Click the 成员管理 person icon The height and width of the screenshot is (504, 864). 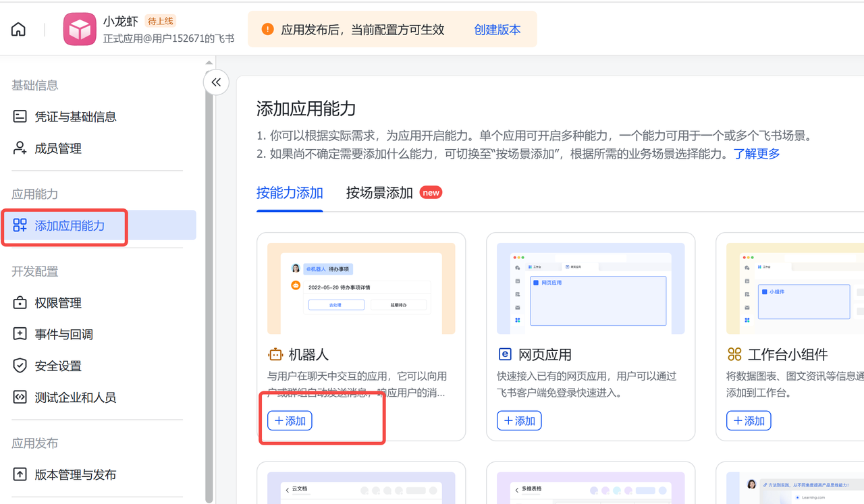pos(20,148)
